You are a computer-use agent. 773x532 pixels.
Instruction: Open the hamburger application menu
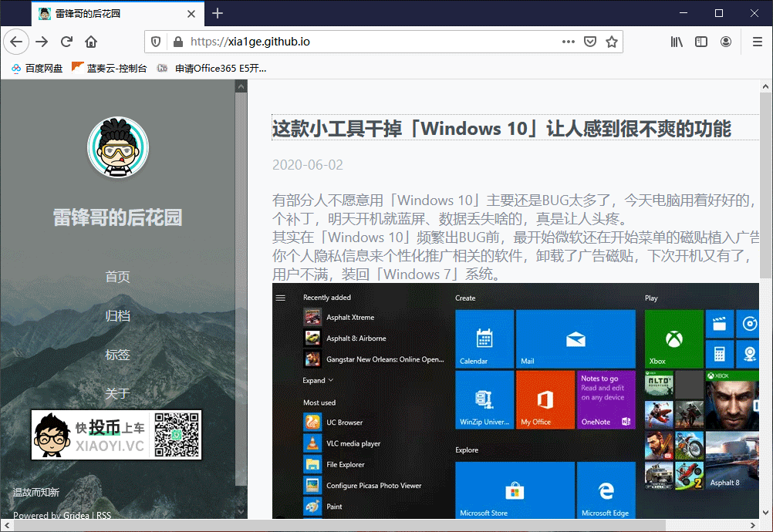758,42
